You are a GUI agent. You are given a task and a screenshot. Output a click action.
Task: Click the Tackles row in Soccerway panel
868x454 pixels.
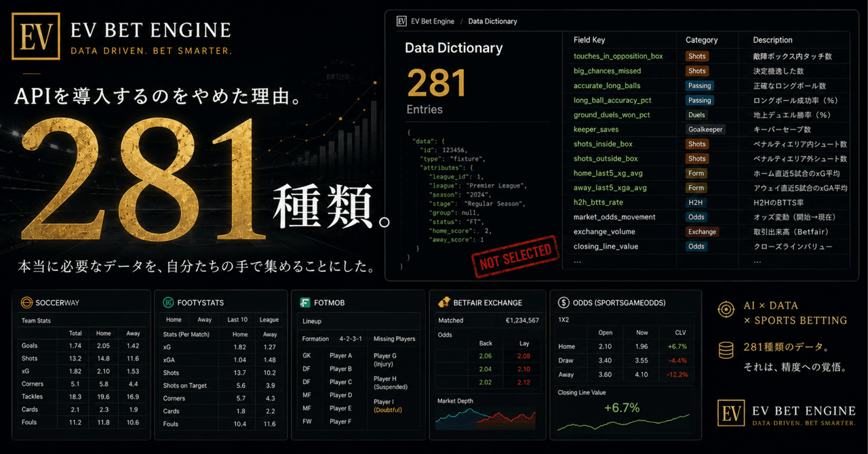point(83,396)
